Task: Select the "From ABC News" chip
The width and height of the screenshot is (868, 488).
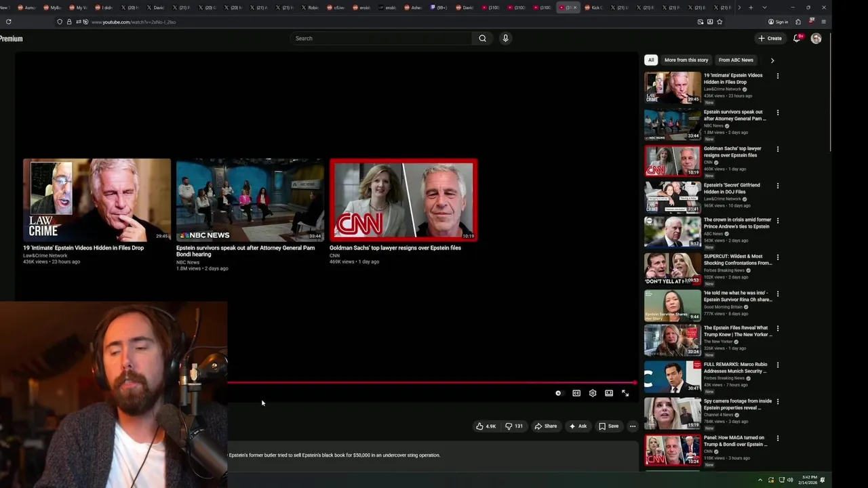Action: pos(736,60)
